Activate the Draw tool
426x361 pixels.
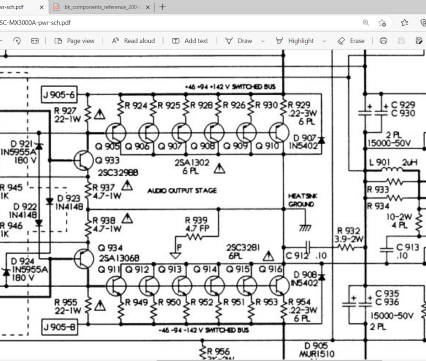(x=239, y=41)
